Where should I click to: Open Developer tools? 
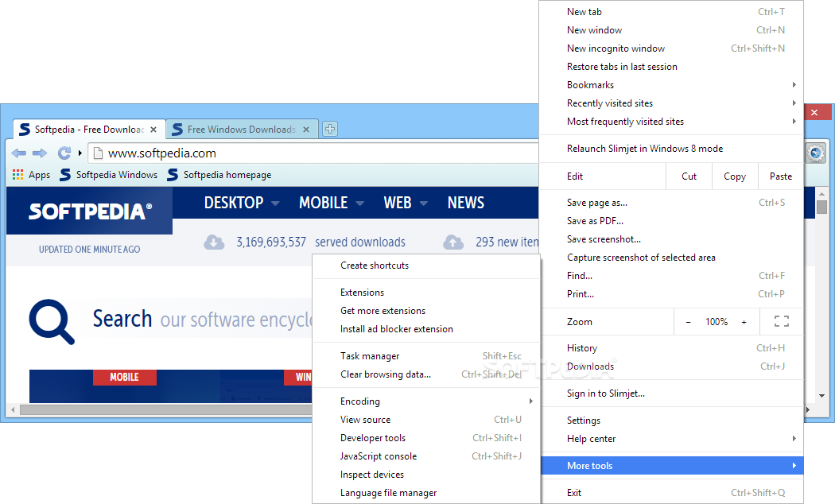(426, 438)
